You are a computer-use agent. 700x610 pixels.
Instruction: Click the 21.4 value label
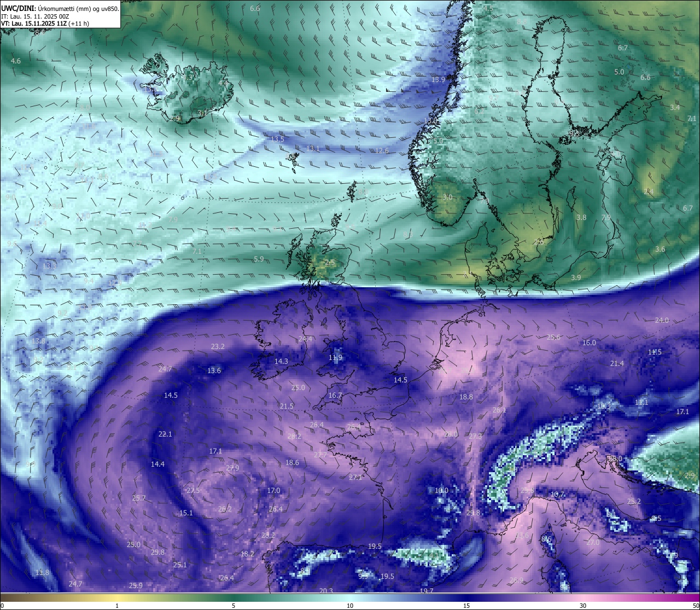click(617, 363)
